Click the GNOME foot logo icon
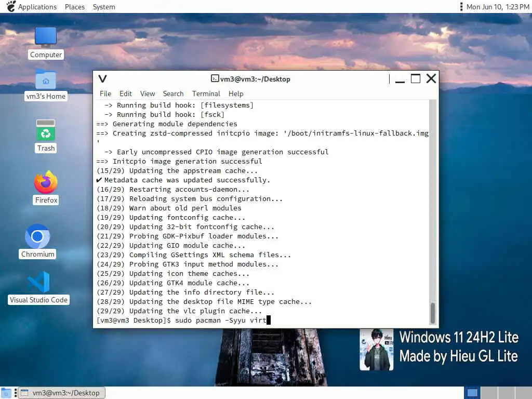Screen dimensions: 532x399 tap(11, 6)
